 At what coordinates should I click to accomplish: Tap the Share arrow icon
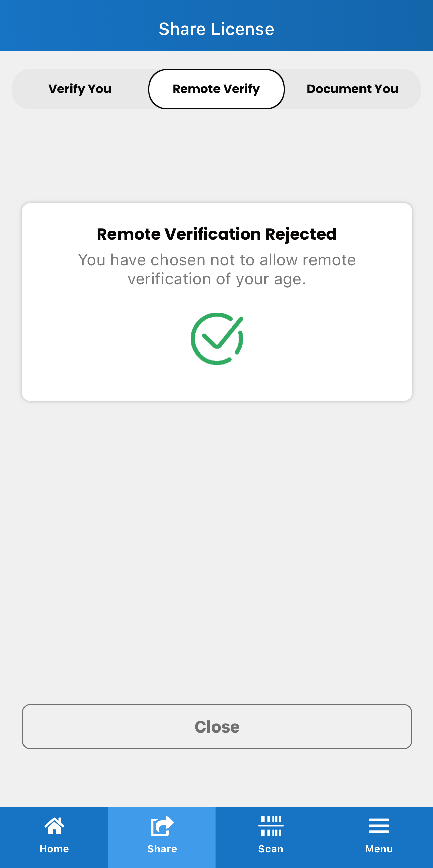coord(162,826)
